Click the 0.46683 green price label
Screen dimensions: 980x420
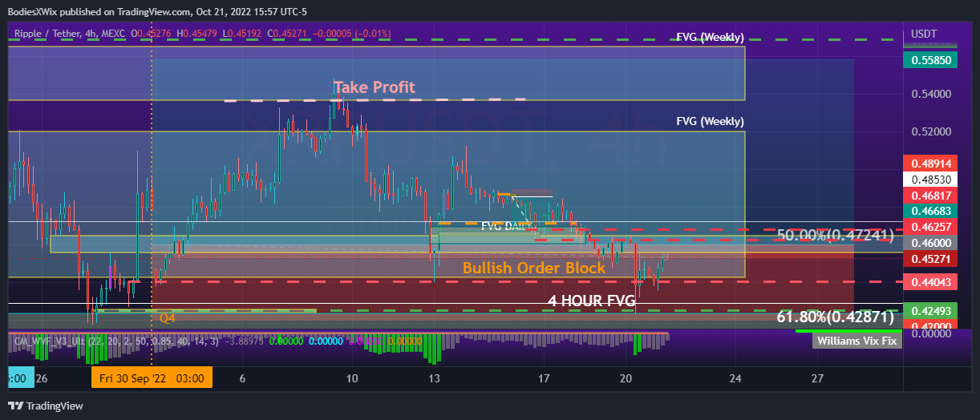click(x=930, y=211)
